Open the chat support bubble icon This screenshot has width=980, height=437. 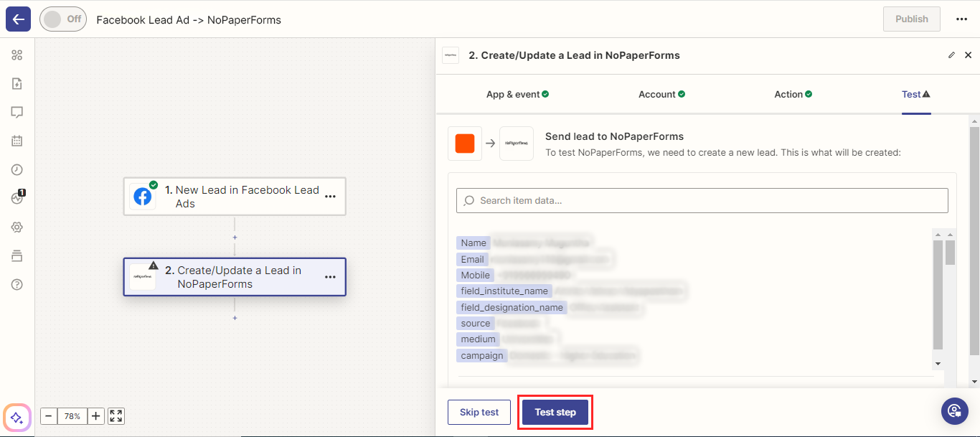(x=955, y=410)
